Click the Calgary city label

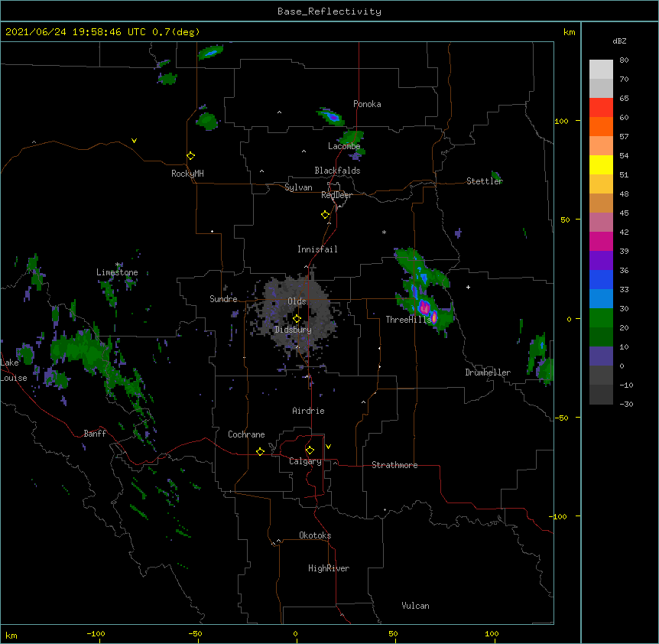click(305, 461)
